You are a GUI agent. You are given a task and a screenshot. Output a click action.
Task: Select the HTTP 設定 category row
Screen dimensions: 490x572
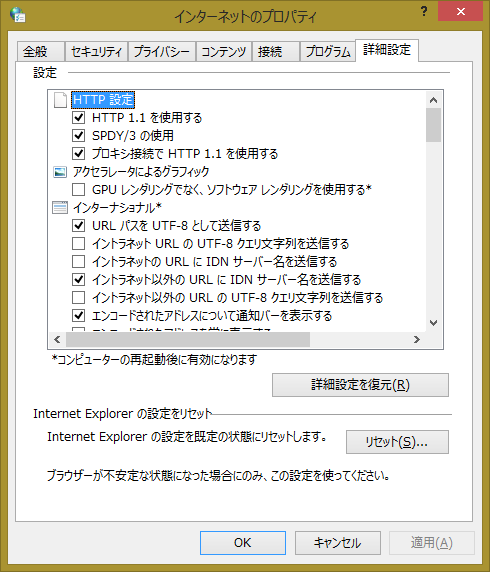tap(103, 100)
